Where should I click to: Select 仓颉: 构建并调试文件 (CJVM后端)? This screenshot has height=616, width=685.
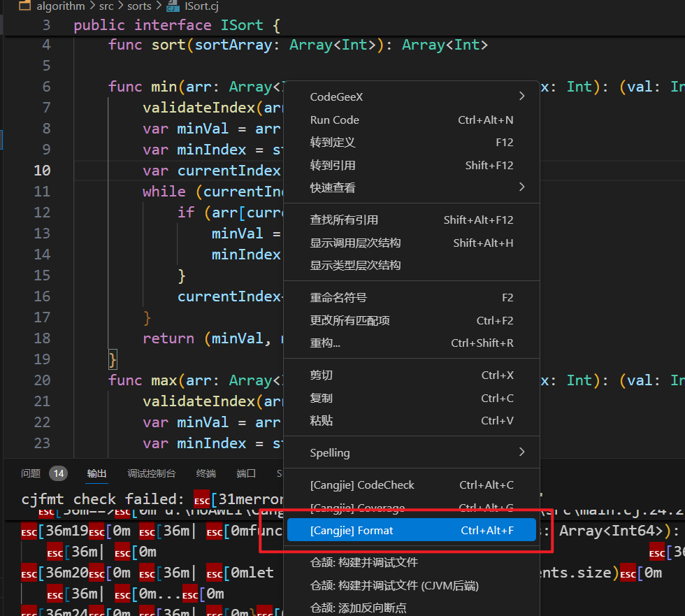[412, 585]
